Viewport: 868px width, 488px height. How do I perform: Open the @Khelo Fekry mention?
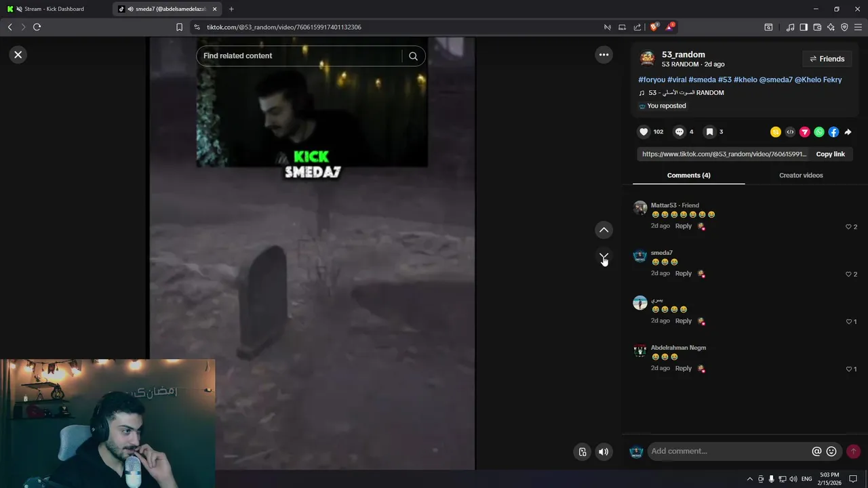[x=818, y=80]
